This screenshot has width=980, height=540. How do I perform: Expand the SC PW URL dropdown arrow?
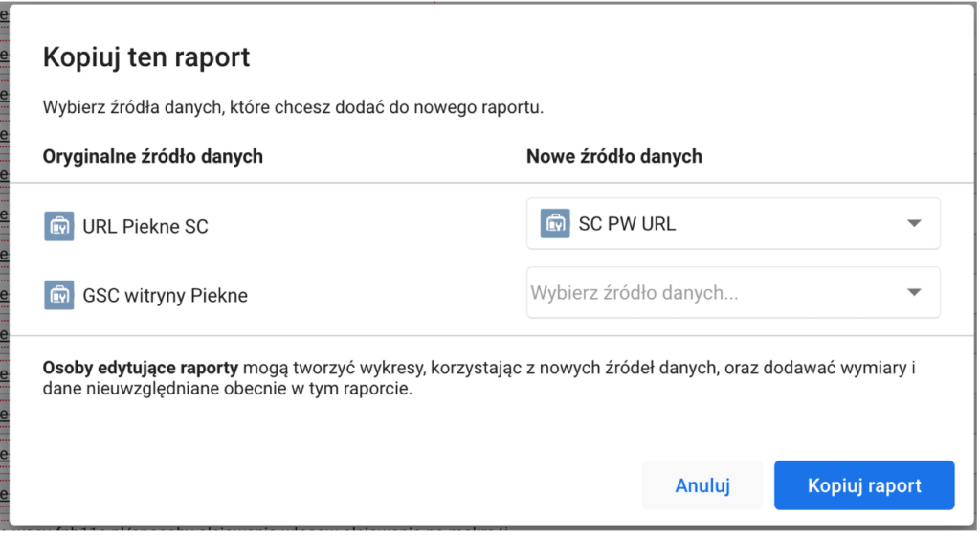(913, 223)
